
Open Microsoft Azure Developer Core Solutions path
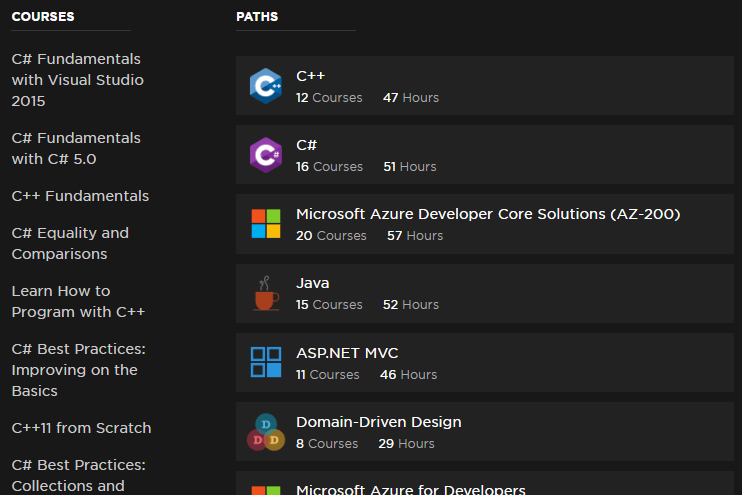488,214
